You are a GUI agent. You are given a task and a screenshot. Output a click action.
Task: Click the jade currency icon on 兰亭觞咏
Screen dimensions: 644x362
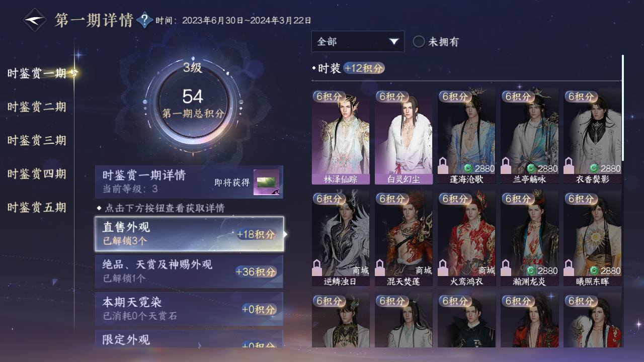531,168
